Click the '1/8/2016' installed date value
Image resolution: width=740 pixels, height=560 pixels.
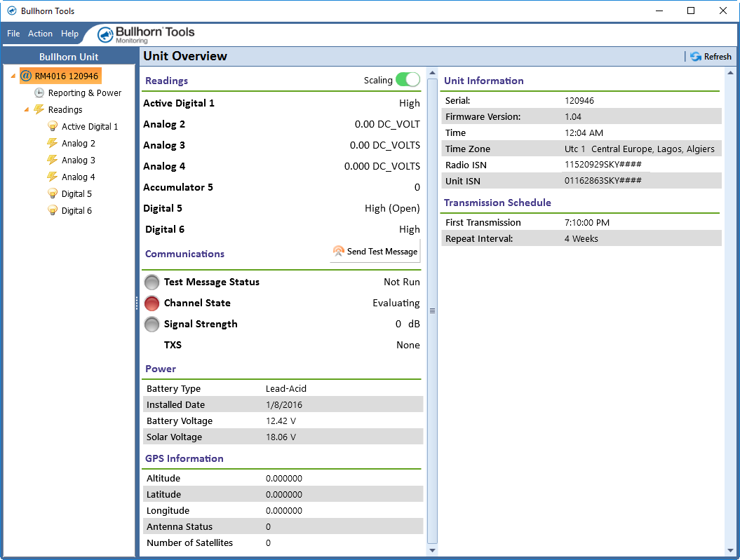(284, 404)
